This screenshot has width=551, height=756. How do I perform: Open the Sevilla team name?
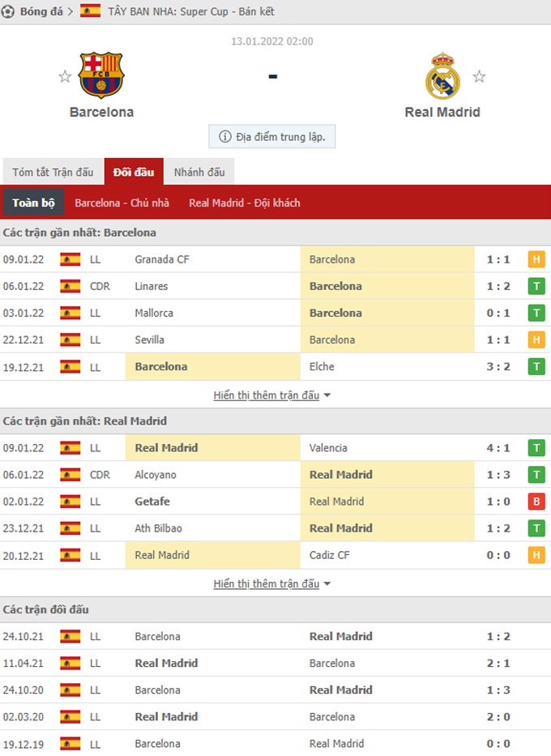[149, 340]
